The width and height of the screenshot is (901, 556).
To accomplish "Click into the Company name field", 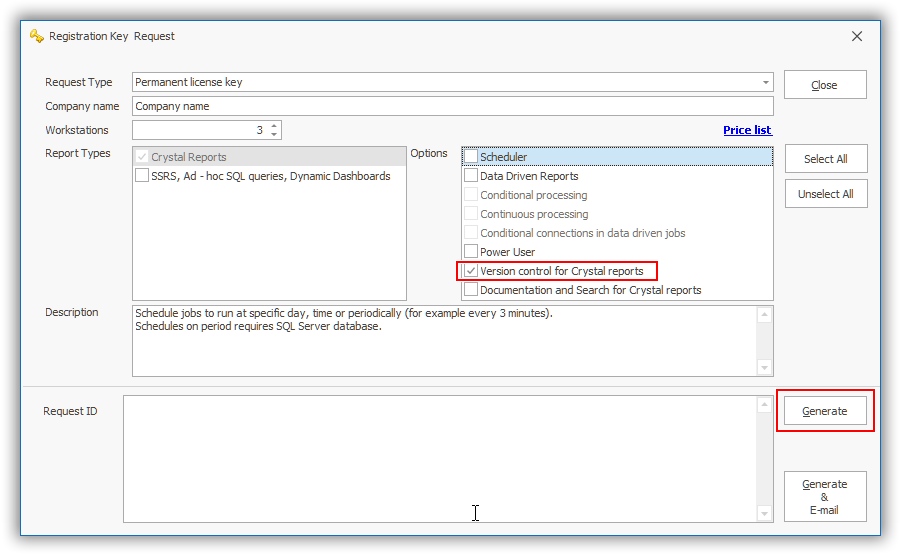I will click(x=452, y=106).
